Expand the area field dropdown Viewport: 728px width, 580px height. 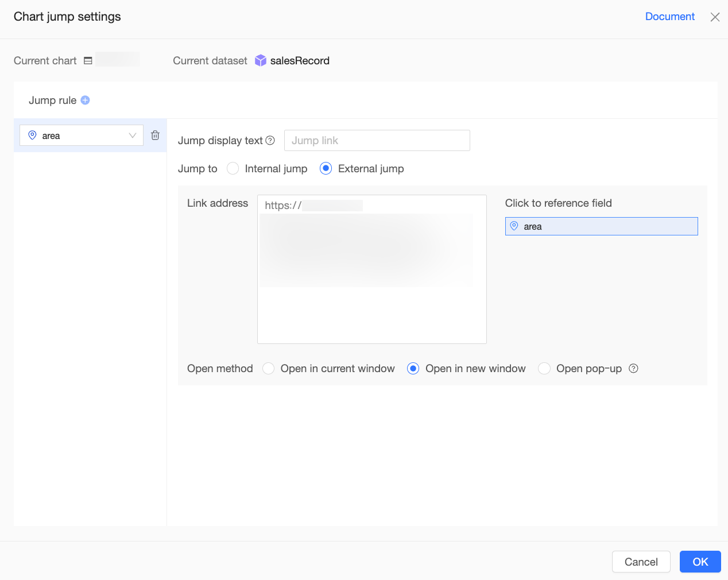point(82,136)
